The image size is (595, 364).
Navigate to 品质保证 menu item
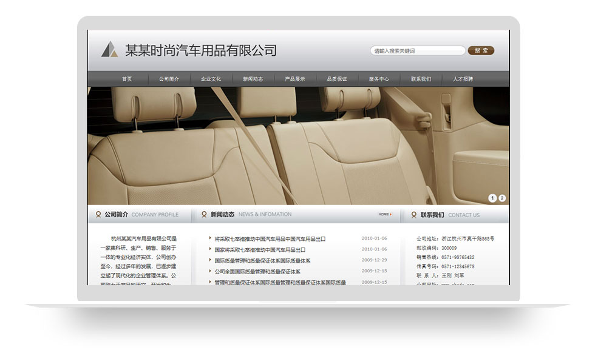pyautogui.click(x=337, y=79)
